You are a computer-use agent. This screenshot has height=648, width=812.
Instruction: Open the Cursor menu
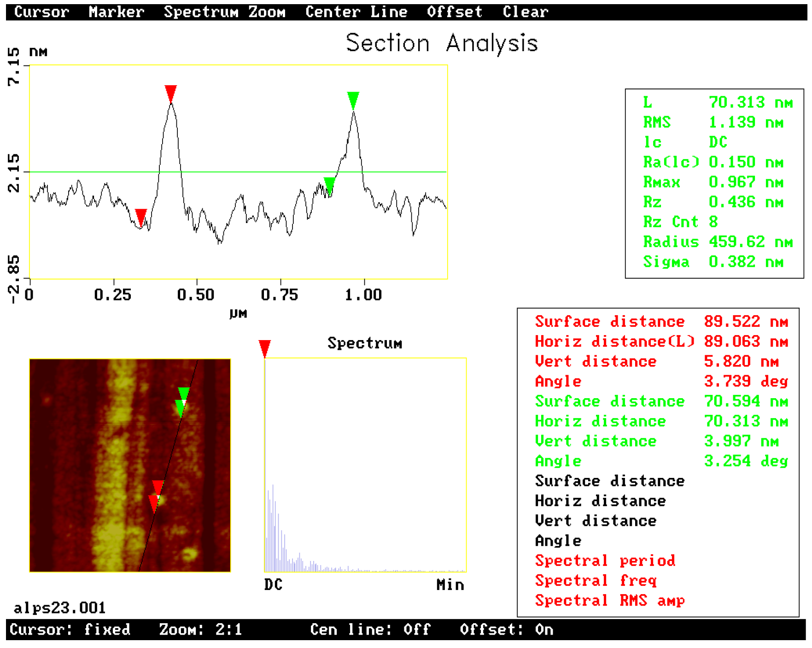point(41,12)
